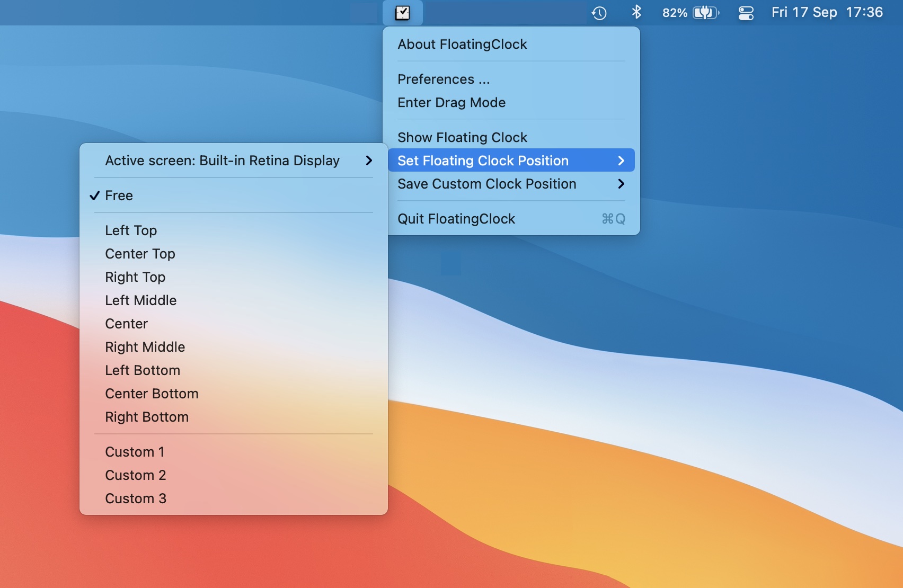The image size is (903, 588).
Task: Open Preferences from the menu
Action: coord(444,79)
